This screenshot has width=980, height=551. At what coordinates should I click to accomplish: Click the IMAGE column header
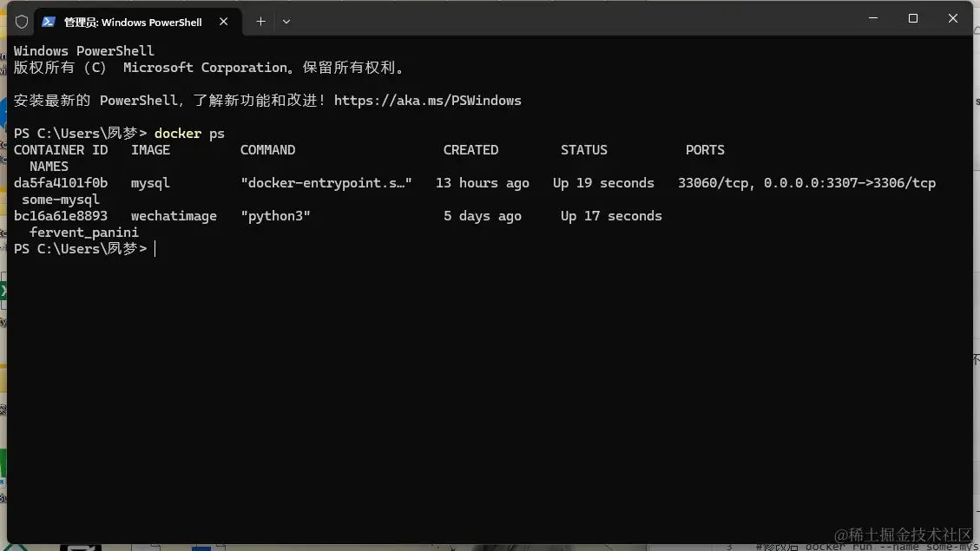(x=151, y=150)
